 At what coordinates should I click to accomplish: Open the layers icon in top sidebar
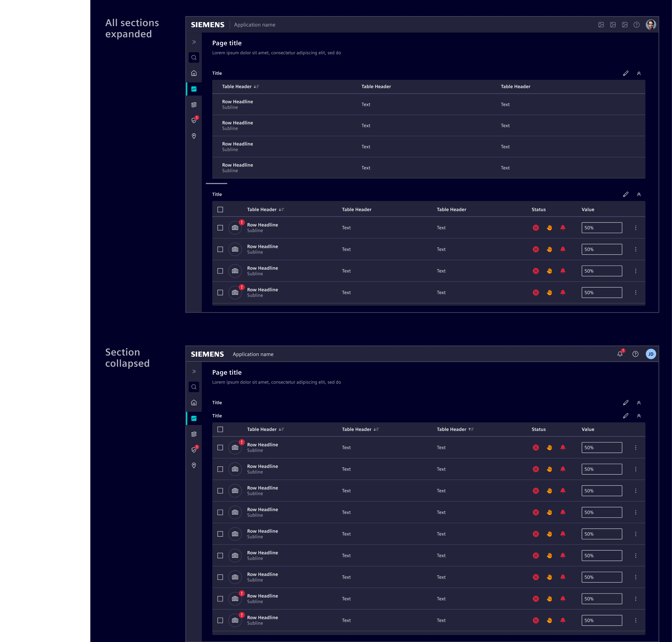pos(194,105)
